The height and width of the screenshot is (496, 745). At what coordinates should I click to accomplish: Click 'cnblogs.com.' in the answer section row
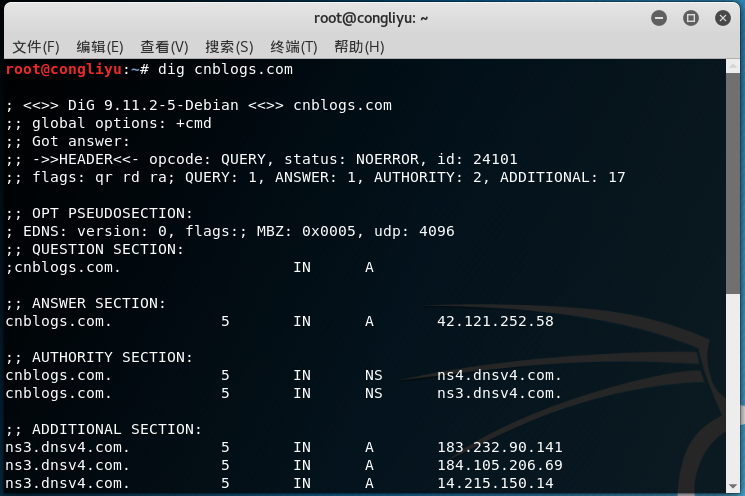point(58,322)
